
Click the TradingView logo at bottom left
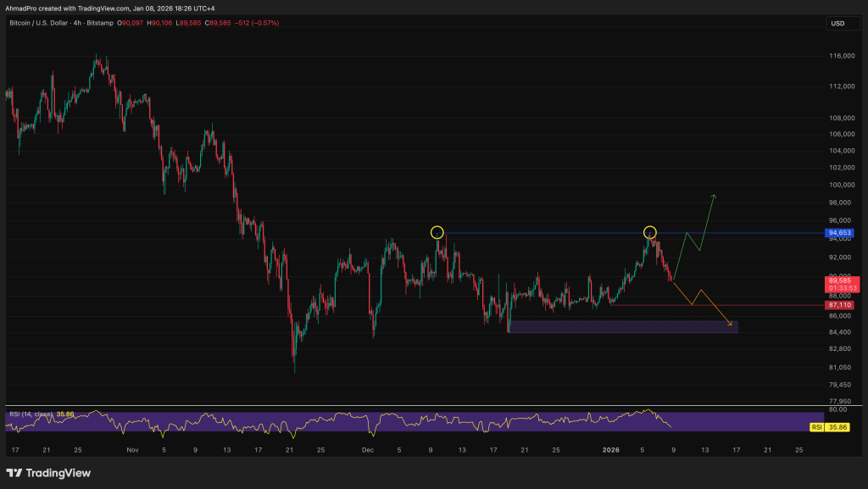(x=48, y=473)
